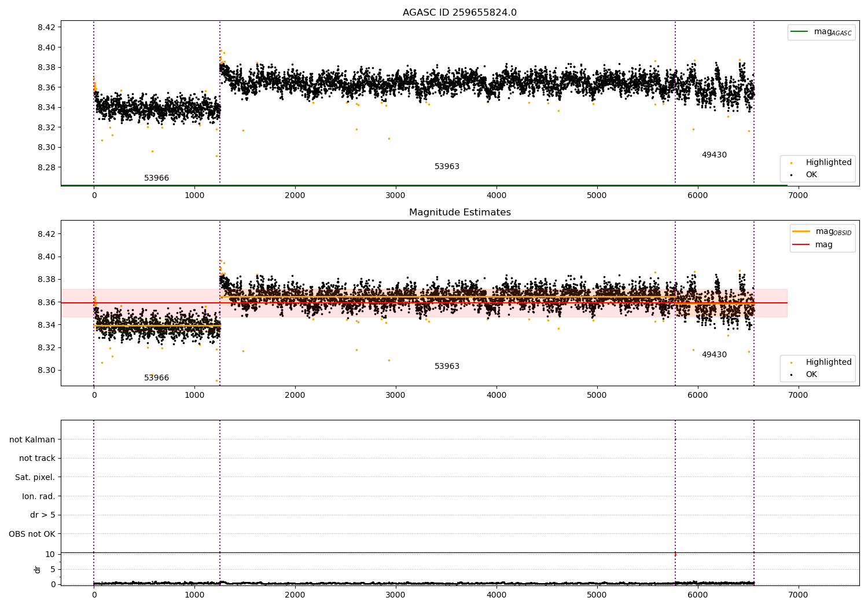The width and height of the screenshot is (868, 608).
Task: Click the green mag AGASC legend line
Action: 800,32
